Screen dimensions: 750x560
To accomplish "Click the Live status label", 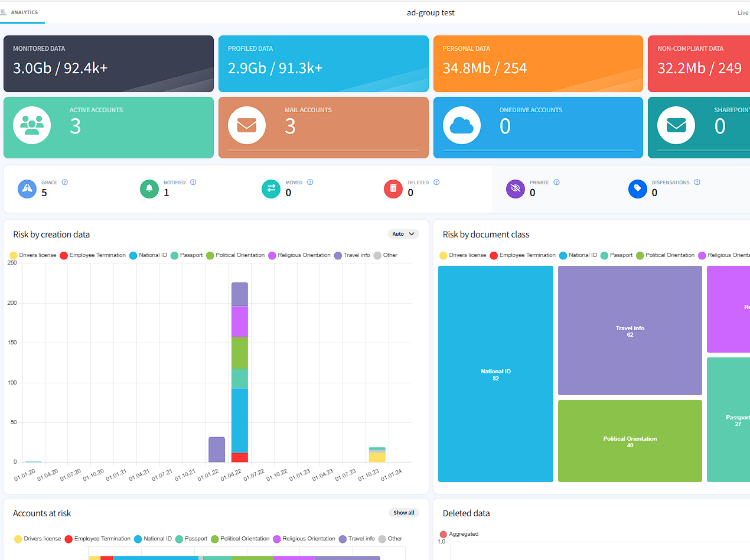I will (x=743, y=12).
